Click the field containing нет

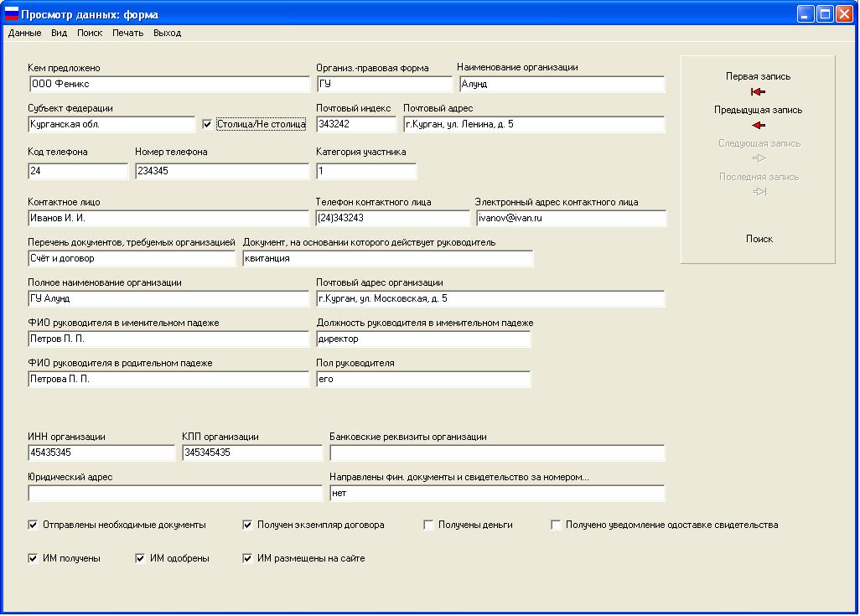coord(497,493)
